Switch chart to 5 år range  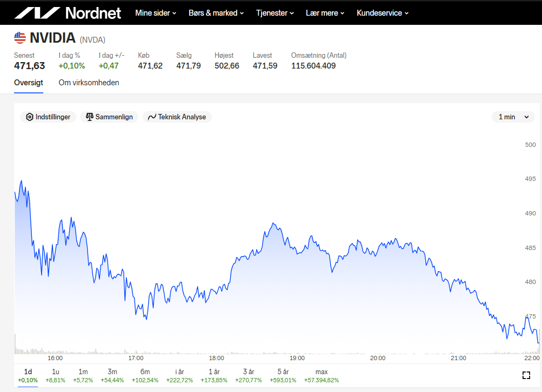283,376
